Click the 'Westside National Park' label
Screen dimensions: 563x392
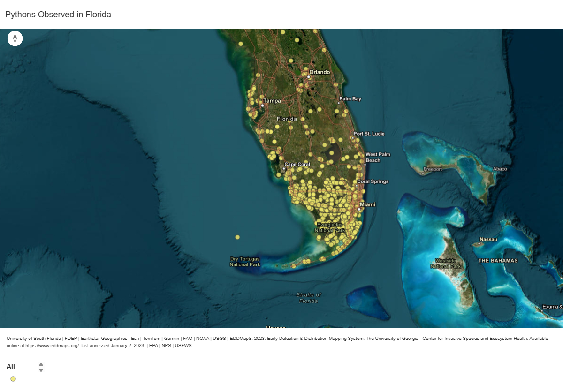446,263
